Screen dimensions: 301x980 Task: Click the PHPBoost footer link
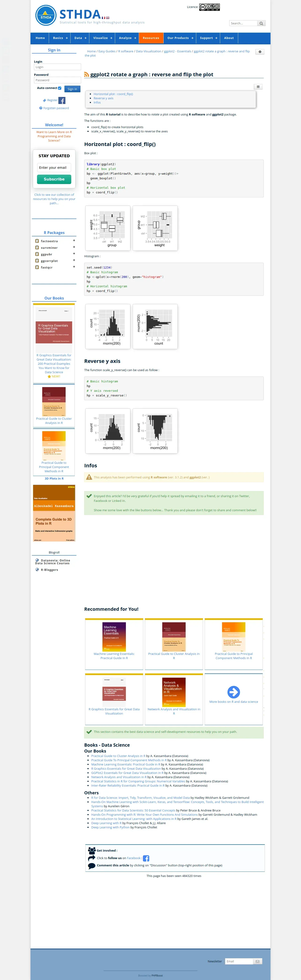(x=157, y=976)
